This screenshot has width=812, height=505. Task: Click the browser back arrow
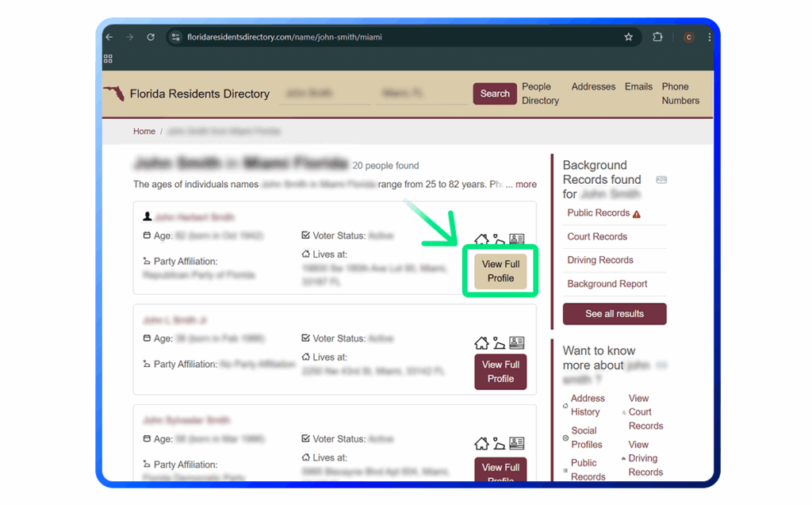(109, 37)
